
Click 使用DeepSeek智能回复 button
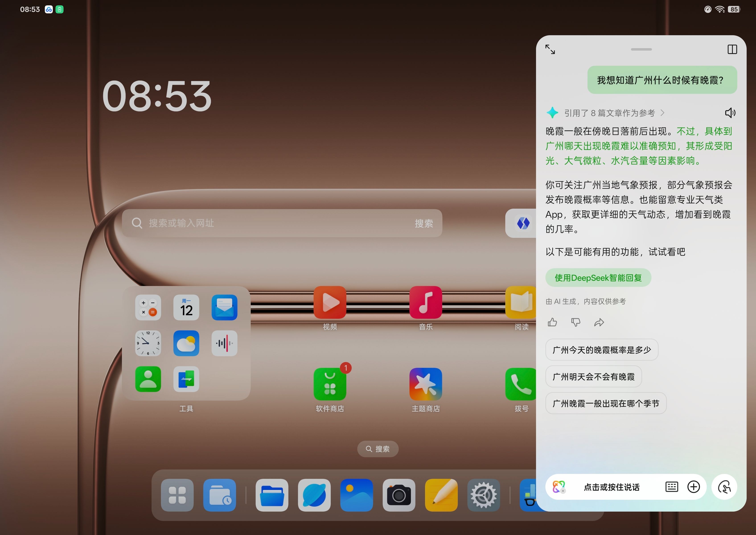[598, 278]
